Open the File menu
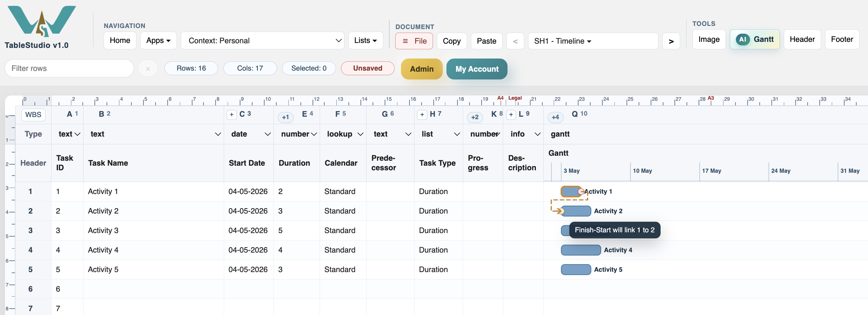 [414, 41]
